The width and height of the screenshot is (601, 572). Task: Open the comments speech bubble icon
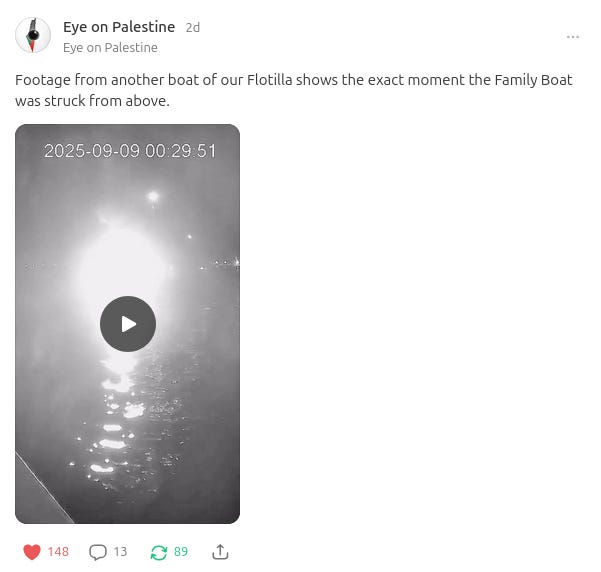pyautogui.click(x=98, y=552)
